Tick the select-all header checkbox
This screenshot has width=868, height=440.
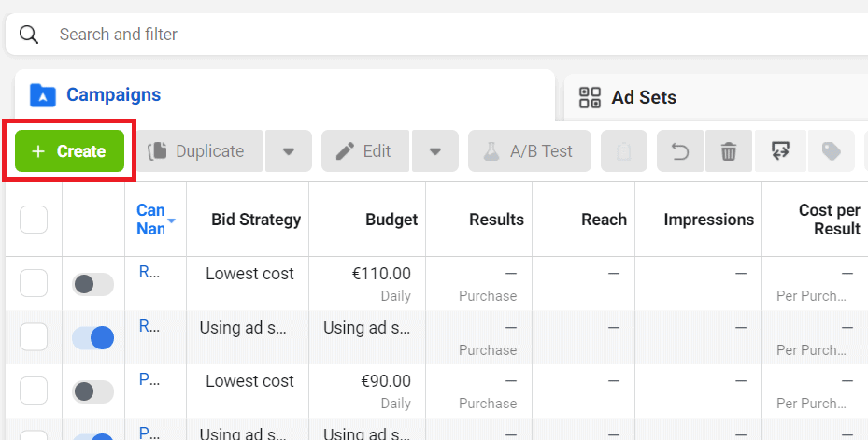coord(34,220)
